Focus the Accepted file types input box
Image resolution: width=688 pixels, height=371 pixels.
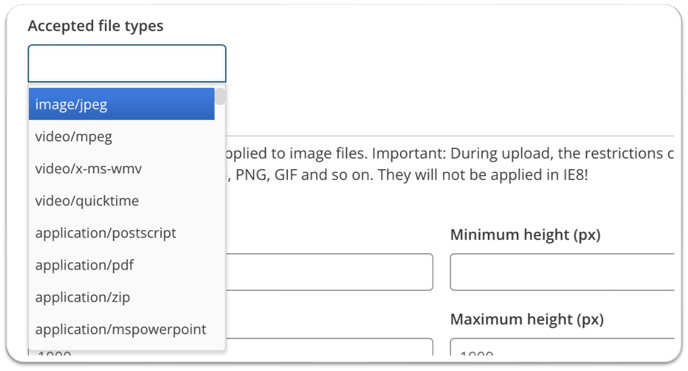127,63
